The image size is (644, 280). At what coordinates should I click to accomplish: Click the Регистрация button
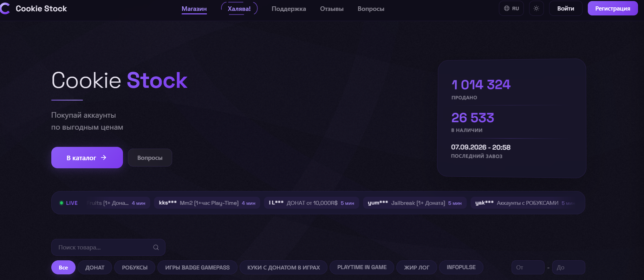(x=613, y=8)
